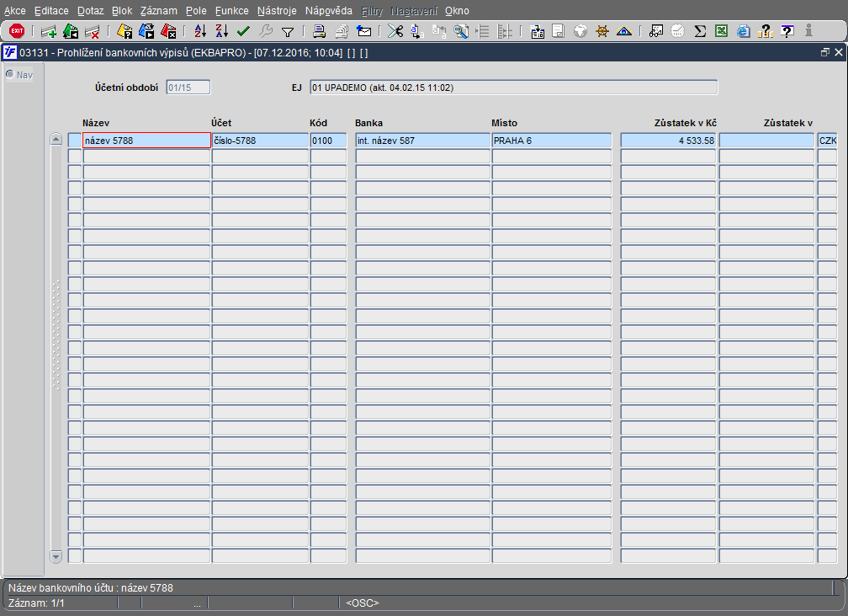Screen dimensions: 848x616
Task: Open the Pole menu
Action: (196, 11)
